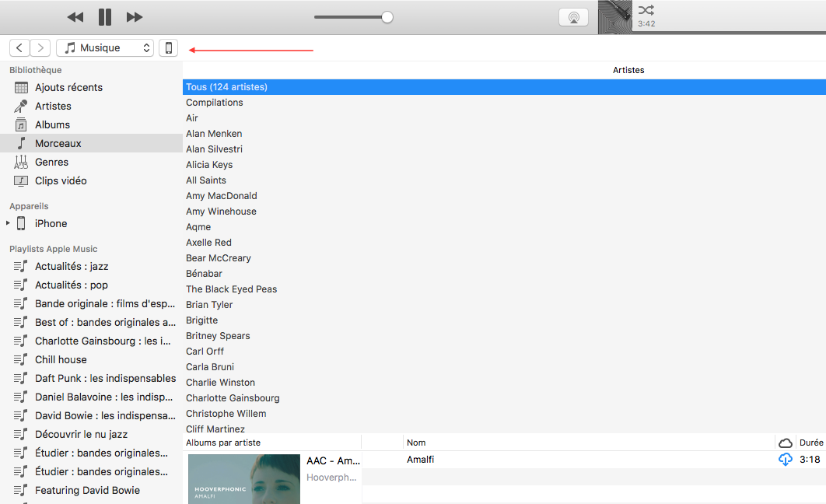Select Bénabar in the artist list
Screen dimensions: 826x504
(x=504, y=273)
